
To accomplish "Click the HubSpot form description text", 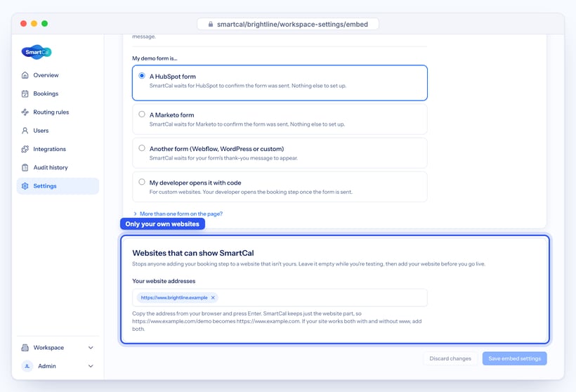I will (x=247, y=86).
